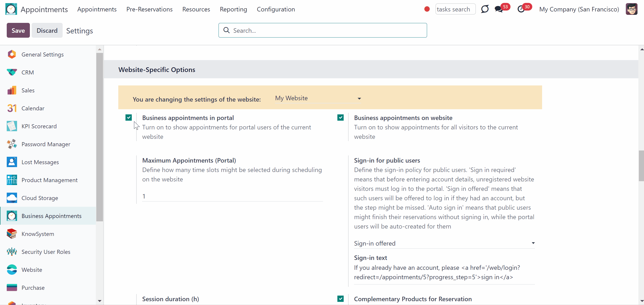Click the Sign-in for public users label
The image size is (644, 305).
387,160
